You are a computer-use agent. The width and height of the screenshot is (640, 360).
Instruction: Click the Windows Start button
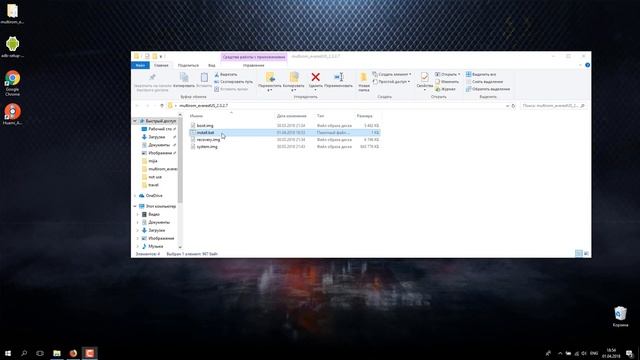tap(8, 353)
